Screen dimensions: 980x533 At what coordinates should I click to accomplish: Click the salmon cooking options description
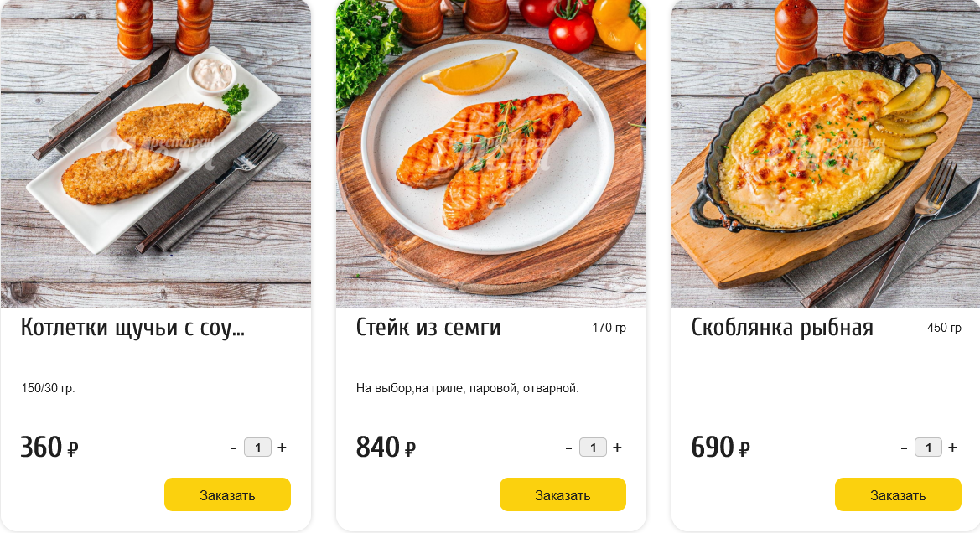468,388
